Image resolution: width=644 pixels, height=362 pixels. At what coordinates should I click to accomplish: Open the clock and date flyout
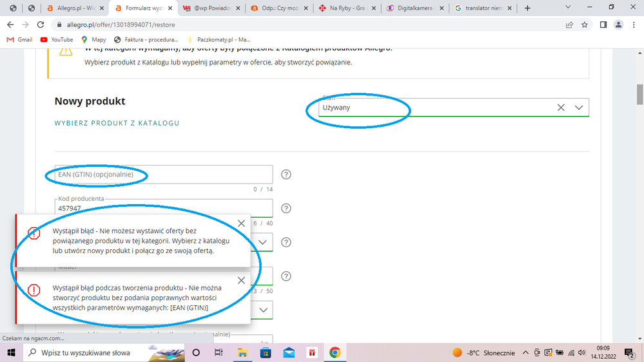[603, 352]
